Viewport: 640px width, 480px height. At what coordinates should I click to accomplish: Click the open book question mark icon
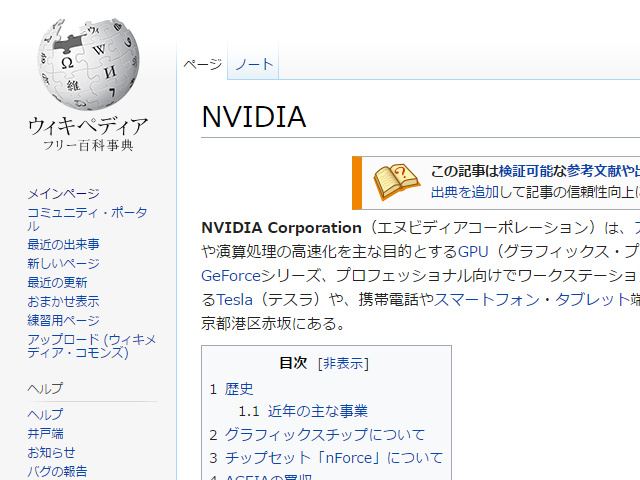click(396, 182)
